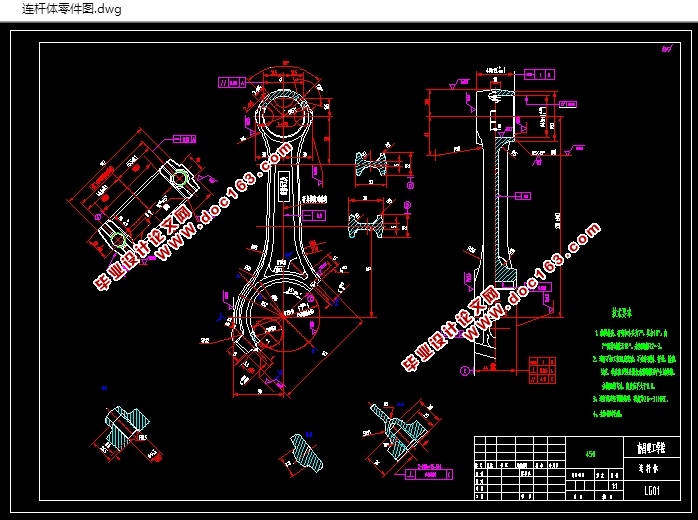This screenshot has height=520, width=698.
Task: Select the LG01 drawing number cell
Action: coord(652,491)
